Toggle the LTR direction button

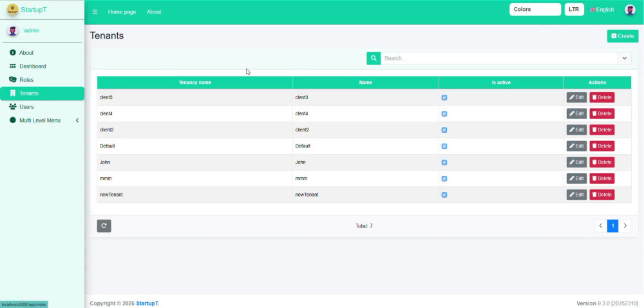click(574, 10)
